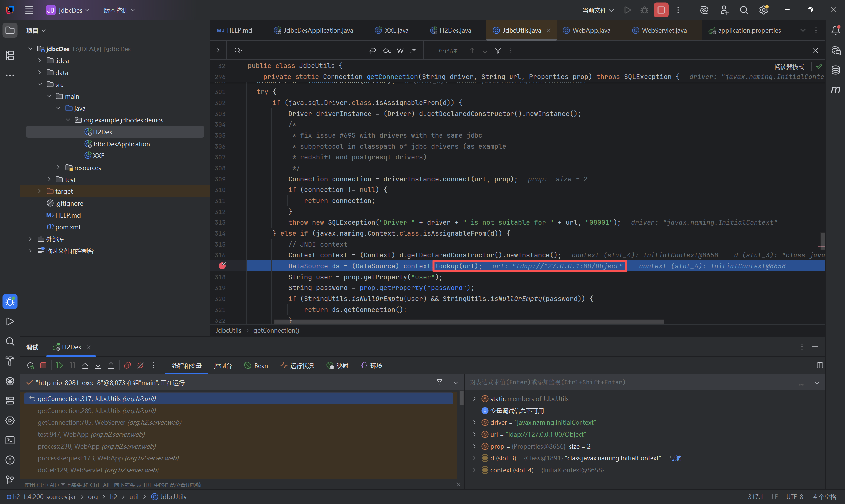Open the 控制台 tab in the debug panel

pos(223,366)
